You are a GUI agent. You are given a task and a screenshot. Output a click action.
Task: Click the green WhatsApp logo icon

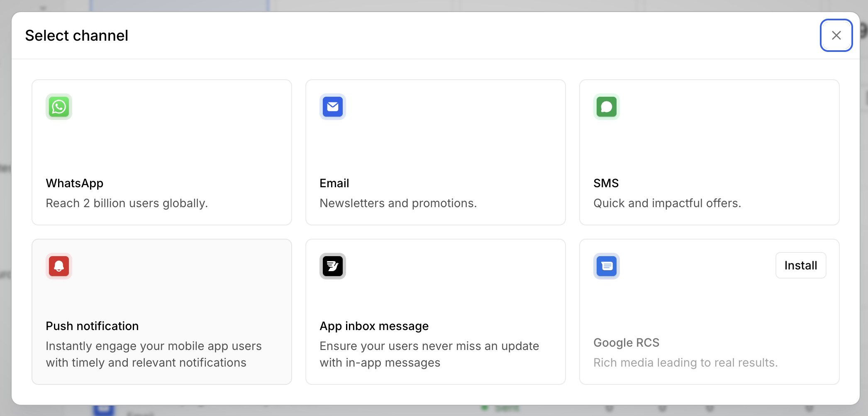(59, 107)
